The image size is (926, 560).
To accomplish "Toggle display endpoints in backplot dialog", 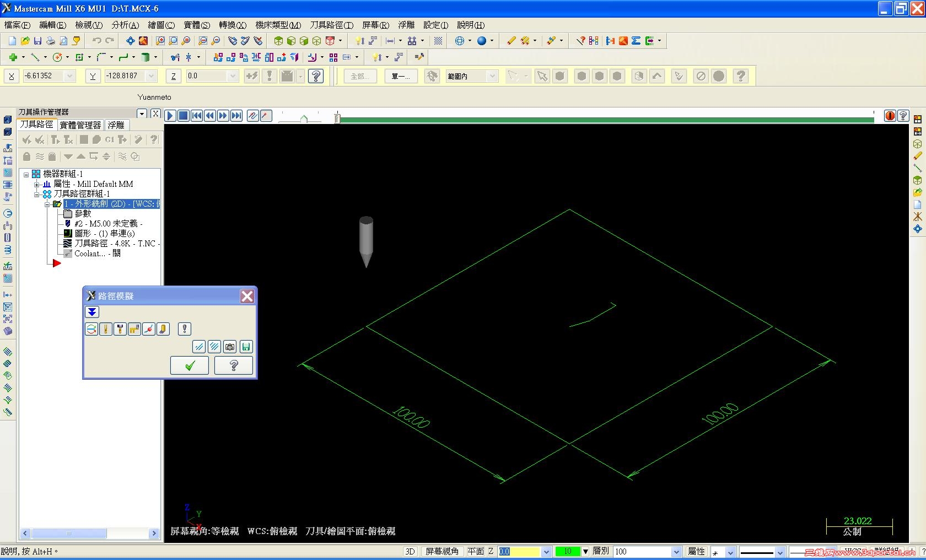I will pos(149,330).
